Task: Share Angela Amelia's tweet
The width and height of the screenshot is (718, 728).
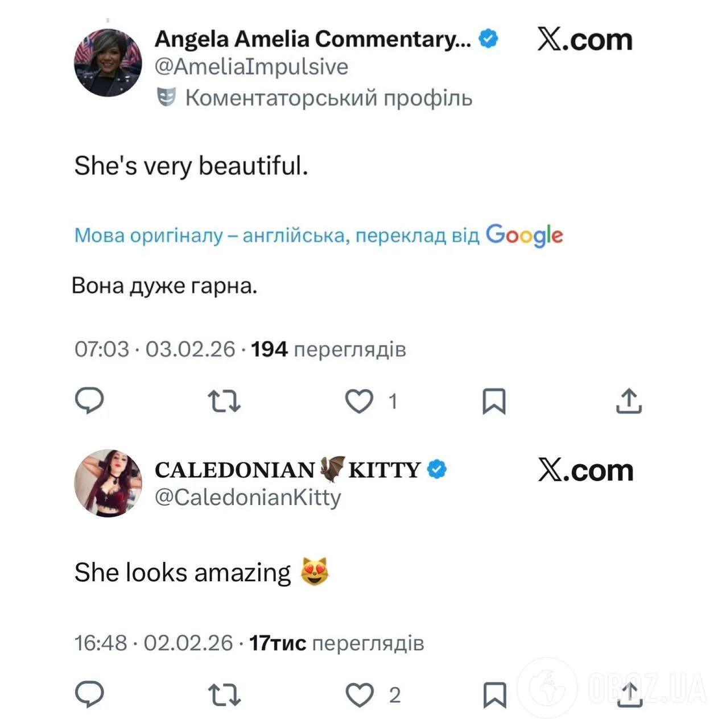Action: coord(629,401)
